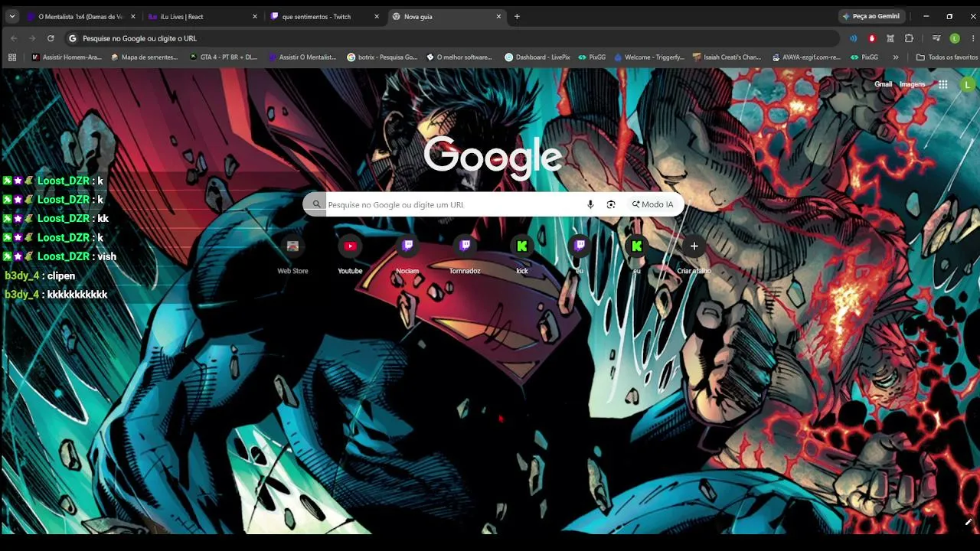Open the tab search chevron in Chrome
Viewport: 980px width, 551px height.
click(12, 16)
